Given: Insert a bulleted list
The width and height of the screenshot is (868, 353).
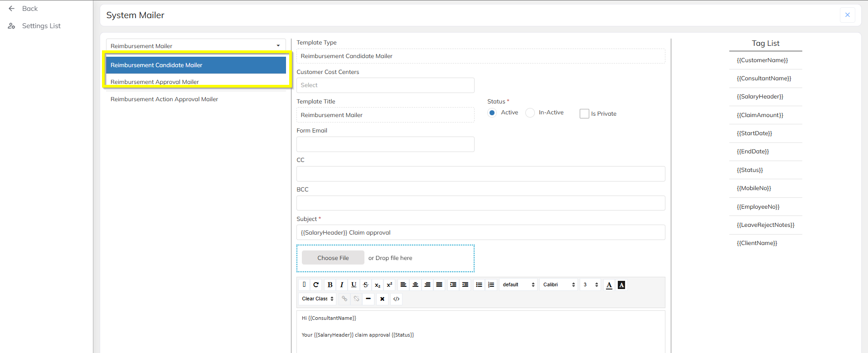Looking at the screenshot, I should point(479,285).
